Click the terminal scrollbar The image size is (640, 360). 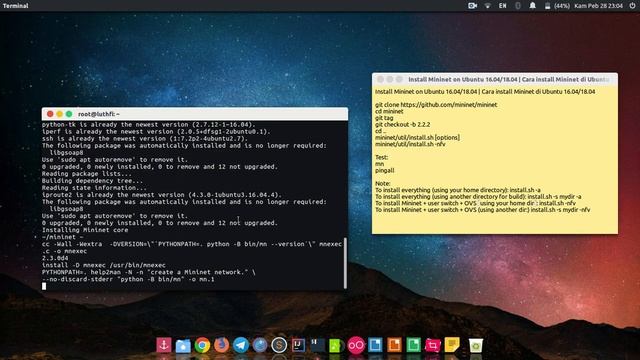click(345, 263)
